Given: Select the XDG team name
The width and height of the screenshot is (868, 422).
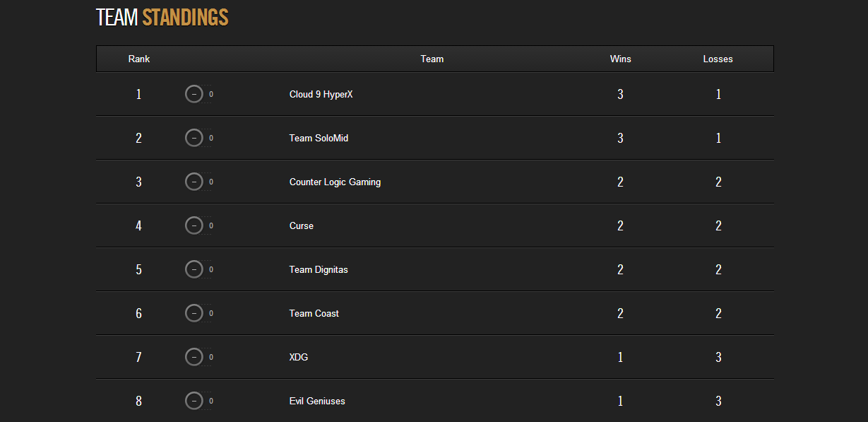Looking at the screenshot, I should 299,357.
